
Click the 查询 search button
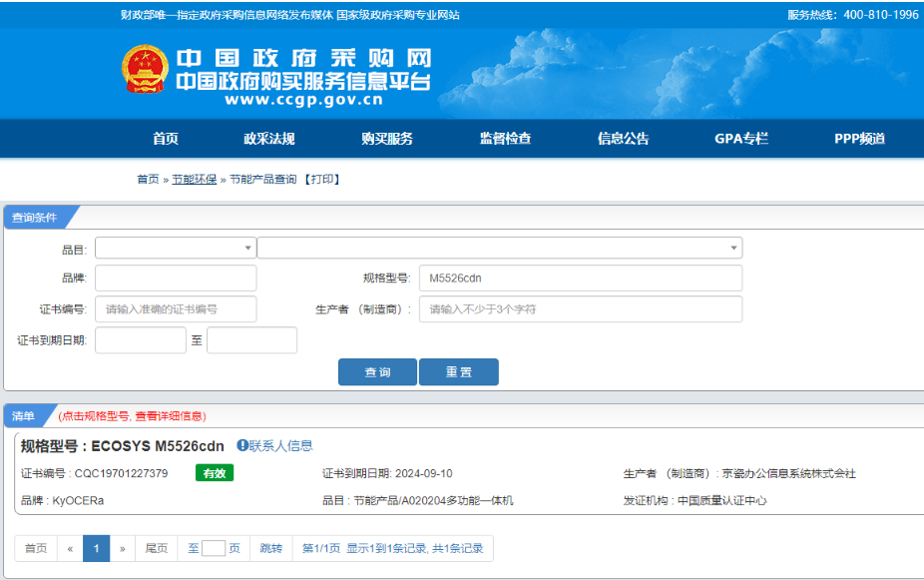(x=377, y=372)
